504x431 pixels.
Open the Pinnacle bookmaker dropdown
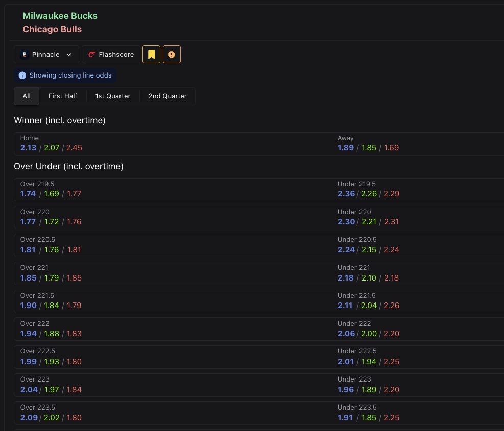click(46, 55)
